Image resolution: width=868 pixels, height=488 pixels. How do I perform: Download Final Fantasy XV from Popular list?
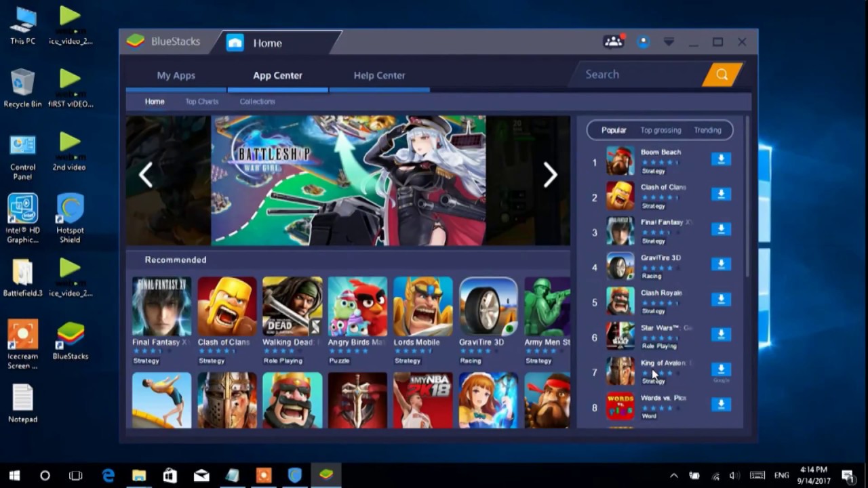pyautogui.click(x=721, y=229)
